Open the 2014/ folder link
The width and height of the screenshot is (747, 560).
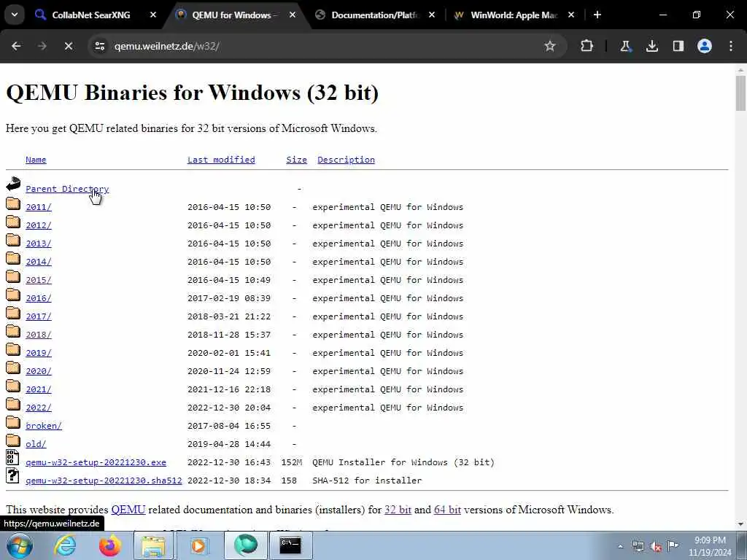39,262
